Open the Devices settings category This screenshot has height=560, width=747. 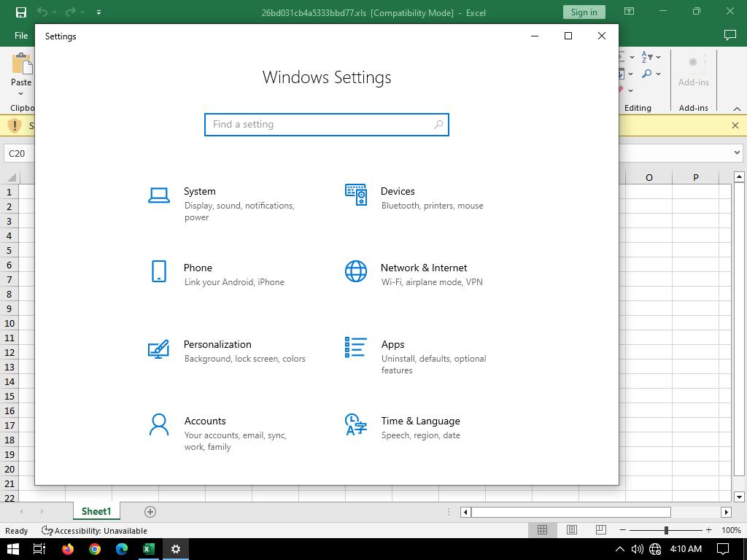pos(397,192)
